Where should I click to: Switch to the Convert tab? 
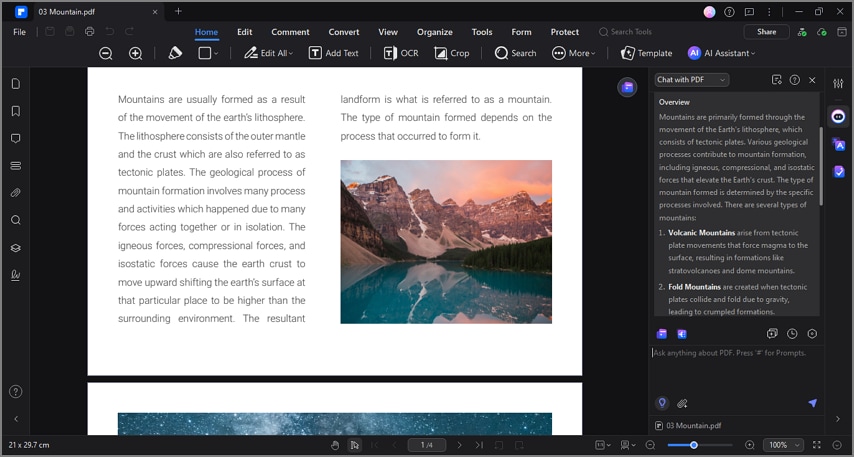tap(344, 32)
